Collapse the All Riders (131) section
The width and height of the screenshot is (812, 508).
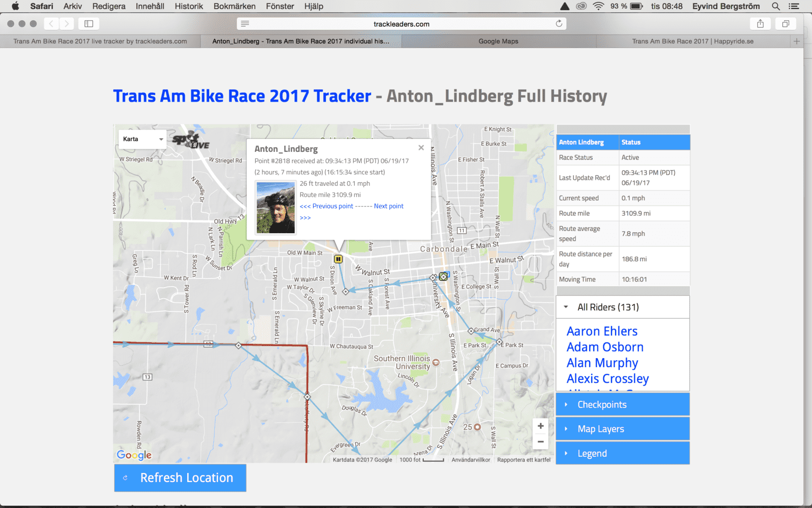pyautogui.click(x=623, y=307)
